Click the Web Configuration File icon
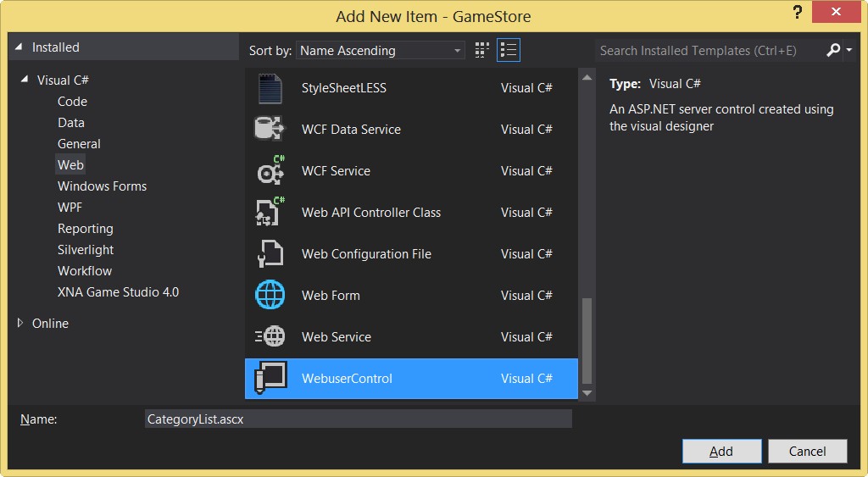868x477 pixels. (x=270, y=254)
